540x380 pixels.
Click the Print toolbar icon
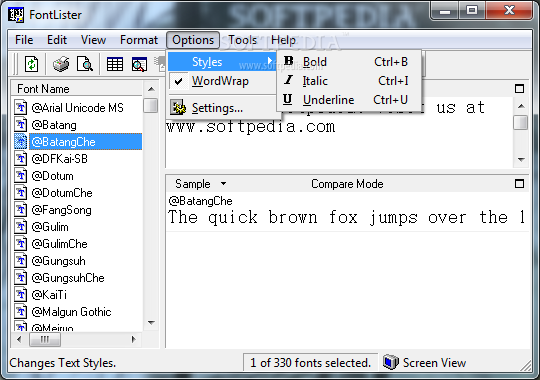(61, 64)
